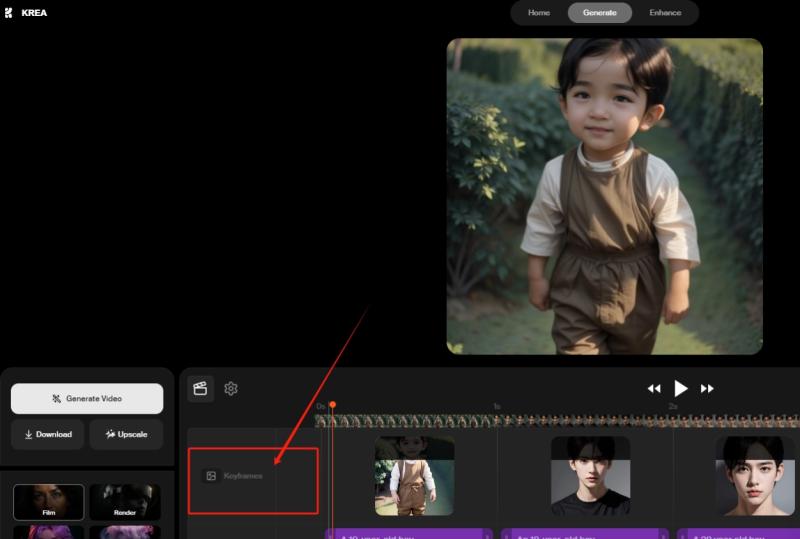
Task: Switch to the Generate tab
Action: (x=600, y=13)
